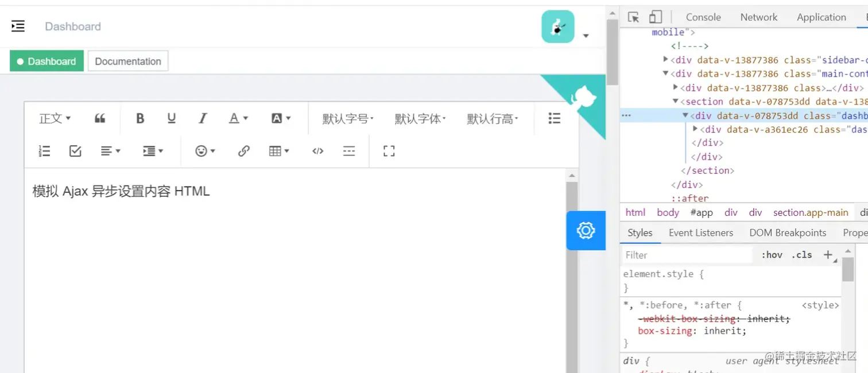Open the DOM Breakpoints pane tab

click(x=788, y=232)
